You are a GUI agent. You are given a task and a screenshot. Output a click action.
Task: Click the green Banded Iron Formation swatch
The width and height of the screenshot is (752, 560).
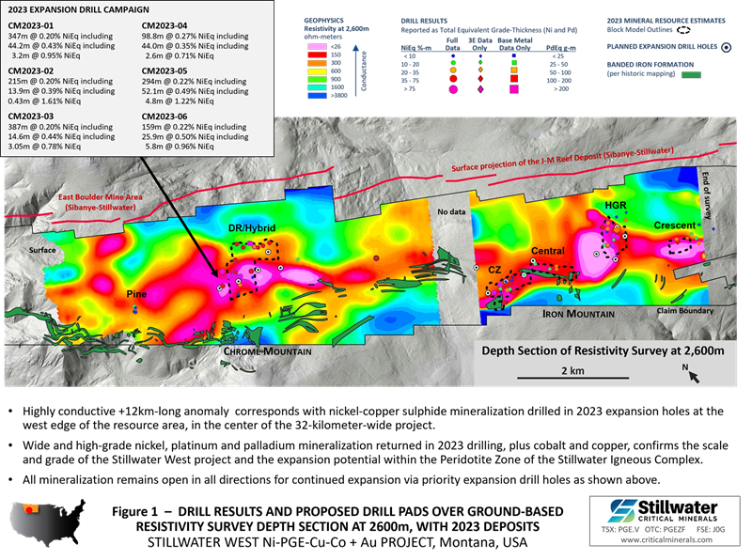(x=691, y=75)
